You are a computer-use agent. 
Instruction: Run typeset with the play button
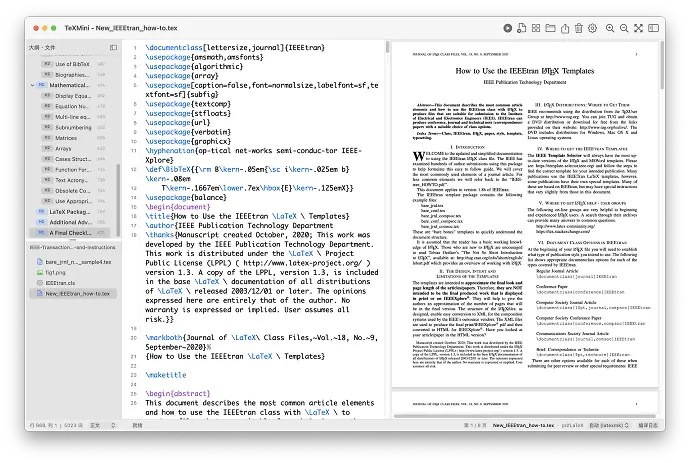click(x=507, y=28)
